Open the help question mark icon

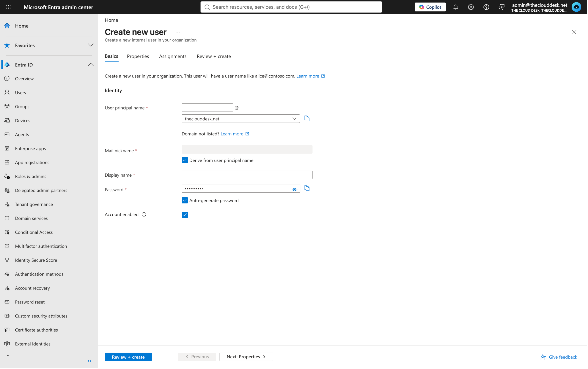pos(486,7)
